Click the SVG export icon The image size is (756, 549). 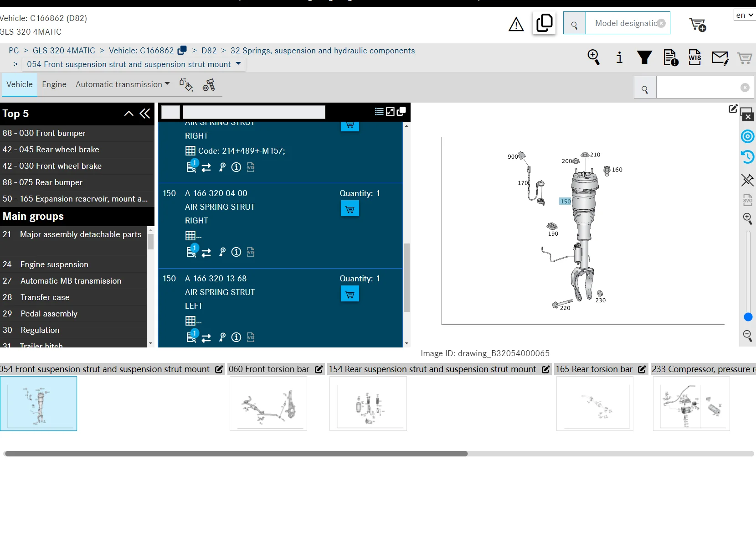tap(748, 200)
